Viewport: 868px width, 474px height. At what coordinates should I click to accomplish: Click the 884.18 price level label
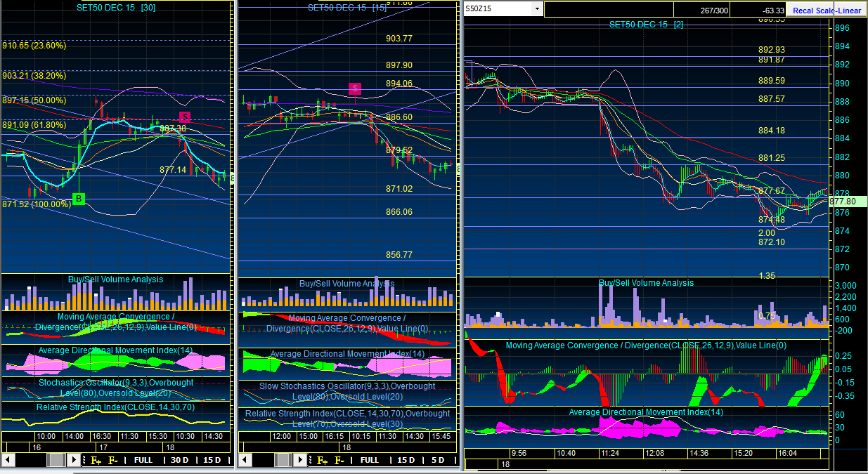click(772, 131)
